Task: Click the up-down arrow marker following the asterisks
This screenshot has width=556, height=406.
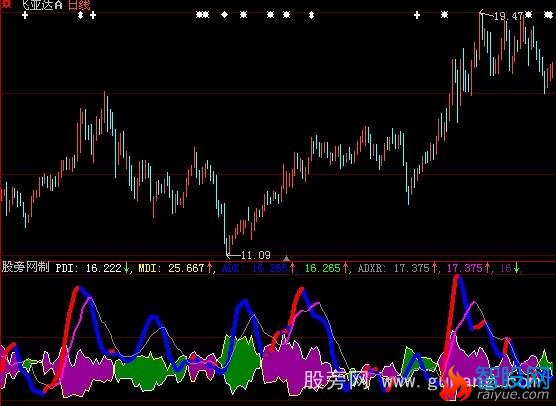Action: coord(311,15)
